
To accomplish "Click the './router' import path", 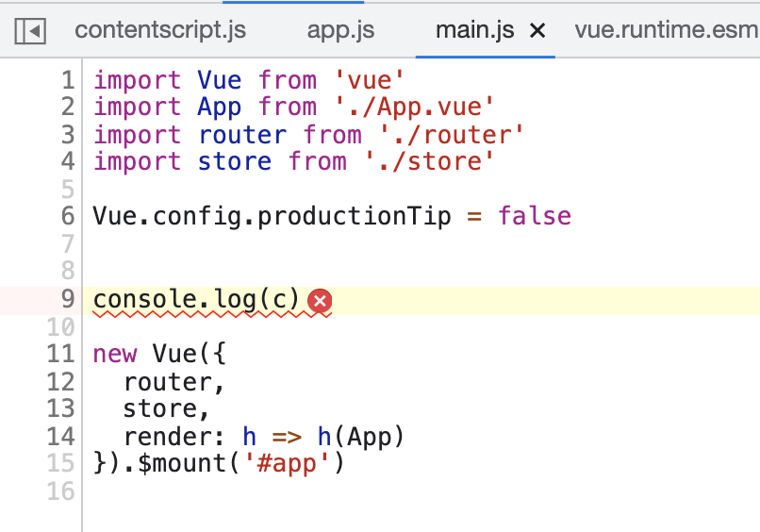I will click(x=452, y=135).
